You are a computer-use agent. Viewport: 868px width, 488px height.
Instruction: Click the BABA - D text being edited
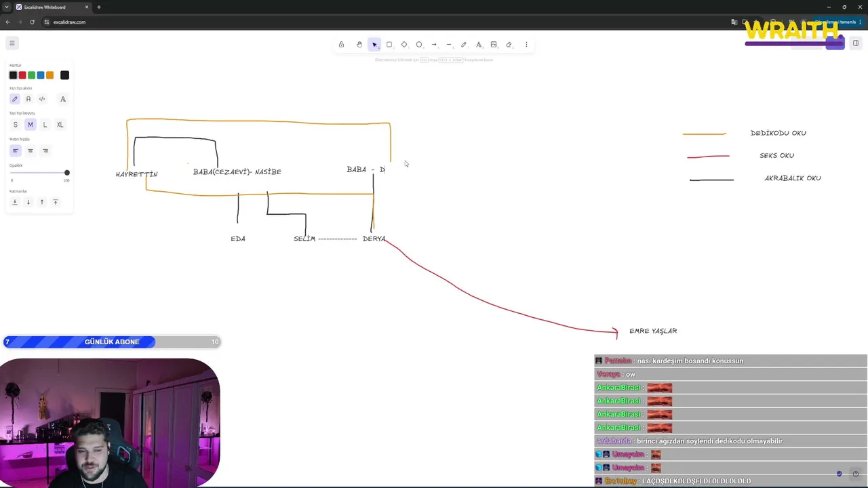point(366,169)
